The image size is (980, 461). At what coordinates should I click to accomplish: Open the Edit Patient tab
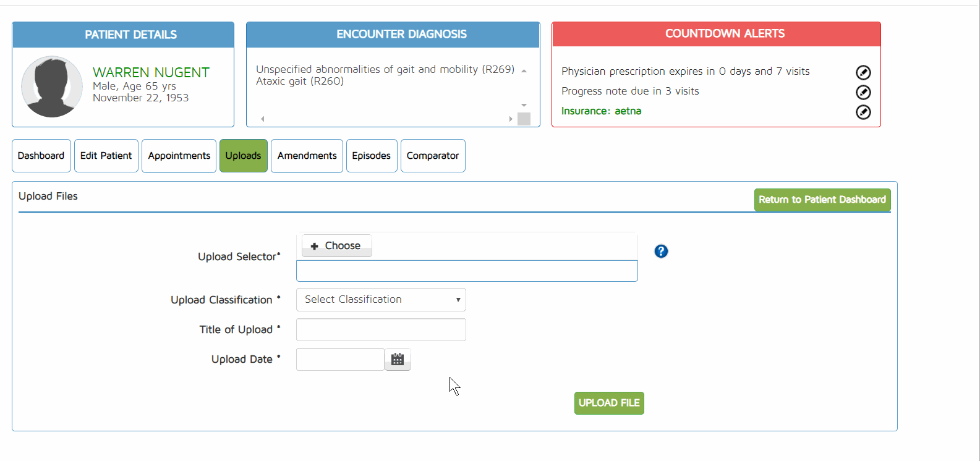point(106,156)
